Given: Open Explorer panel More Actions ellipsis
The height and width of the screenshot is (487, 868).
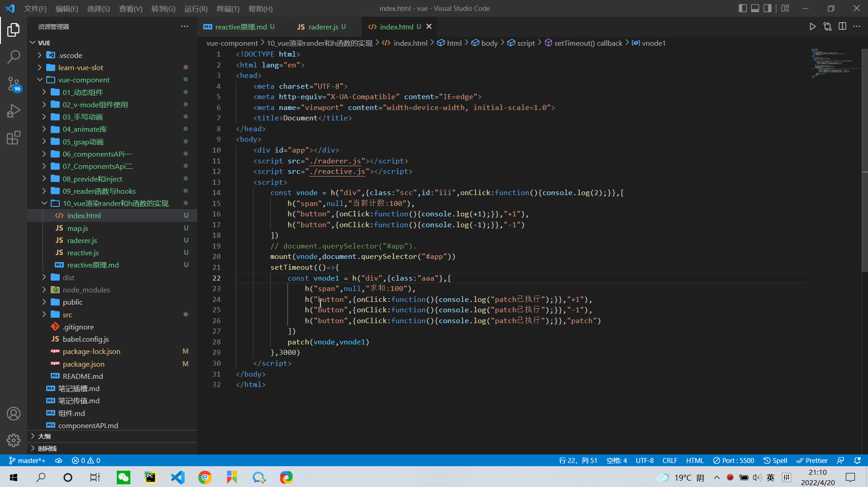Looking at the screenshot, I should [185, 27].
